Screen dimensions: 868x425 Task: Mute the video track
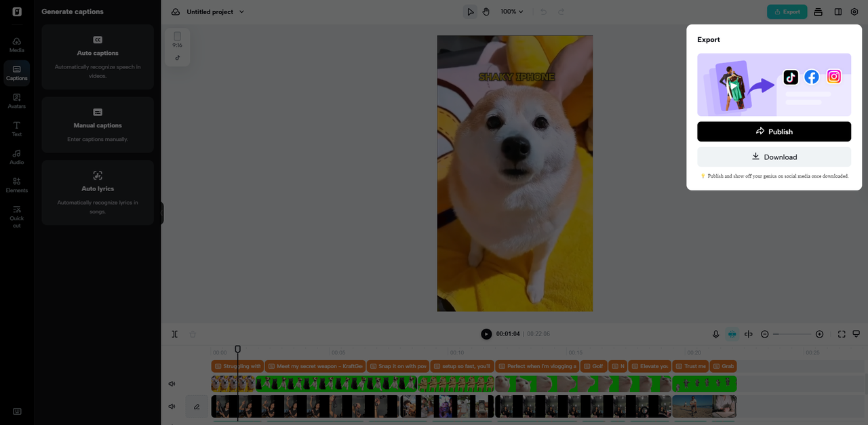172,406
